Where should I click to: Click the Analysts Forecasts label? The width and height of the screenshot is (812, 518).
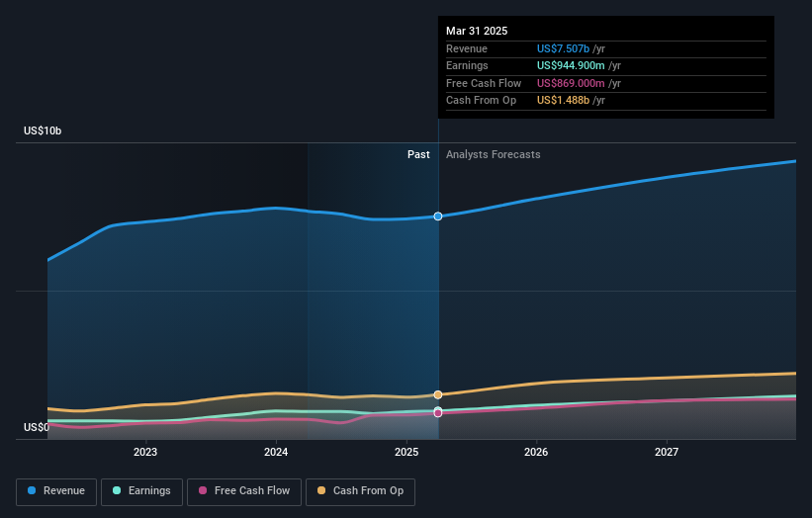(x=493, y=154)
